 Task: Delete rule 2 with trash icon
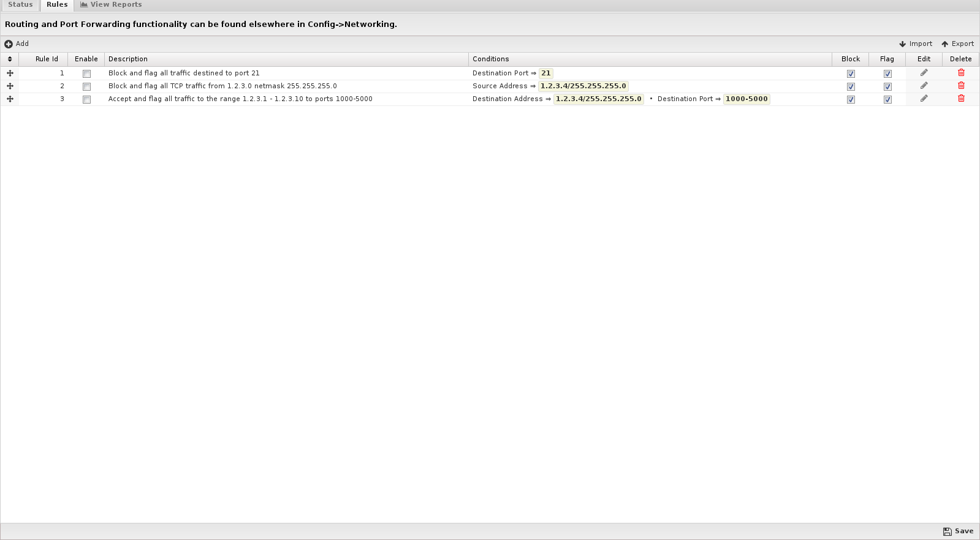961,85
